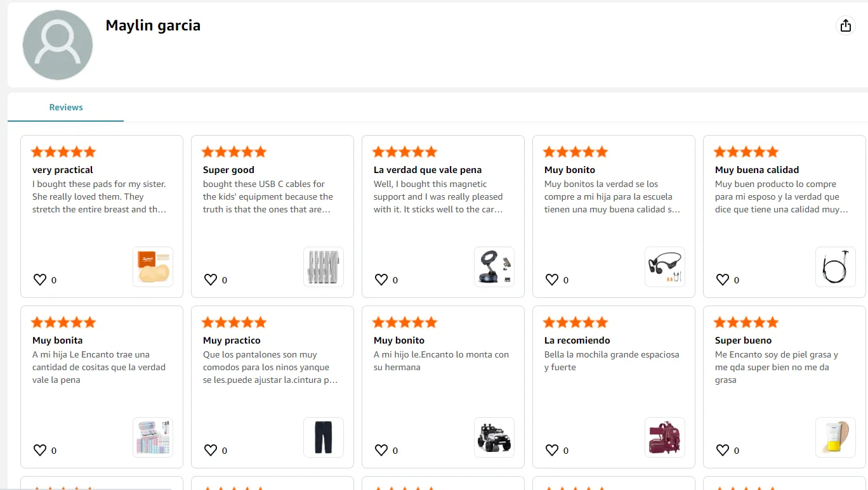Heart the "Super bueno" review
868x490 pixels.
click(x=723, y=450)
